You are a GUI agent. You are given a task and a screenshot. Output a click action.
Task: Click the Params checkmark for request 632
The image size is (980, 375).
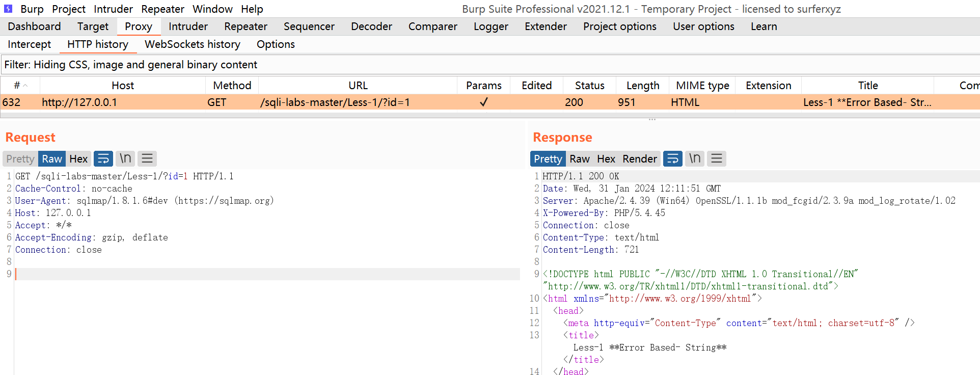pyautogui.click(x=483, y=102)
